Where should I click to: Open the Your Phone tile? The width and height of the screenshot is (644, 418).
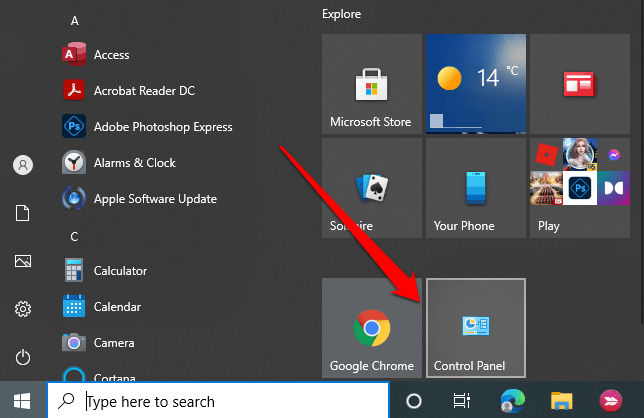(x=476, y=188)
